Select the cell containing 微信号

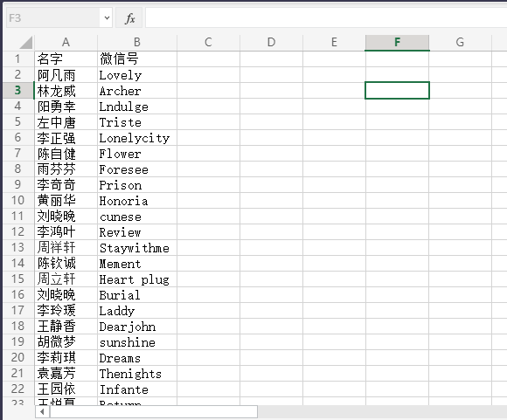[137, 59]
